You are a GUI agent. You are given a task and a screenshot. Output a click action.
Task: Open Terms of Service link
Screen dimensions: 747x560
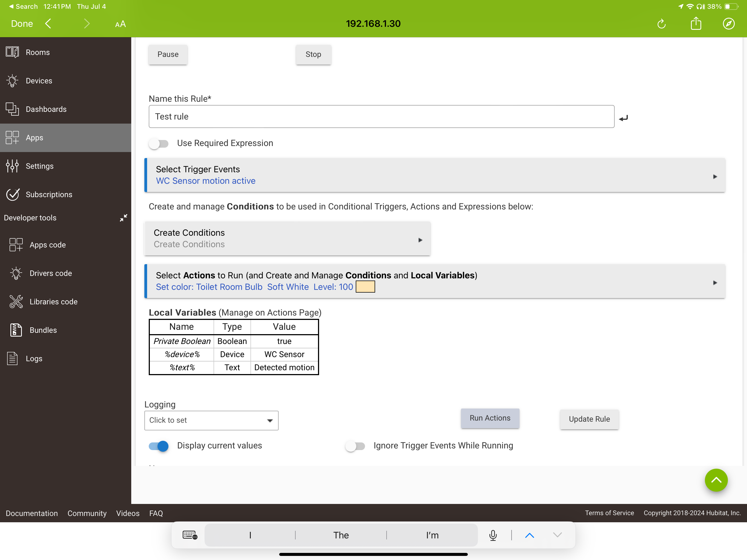(x=609, y=513)
